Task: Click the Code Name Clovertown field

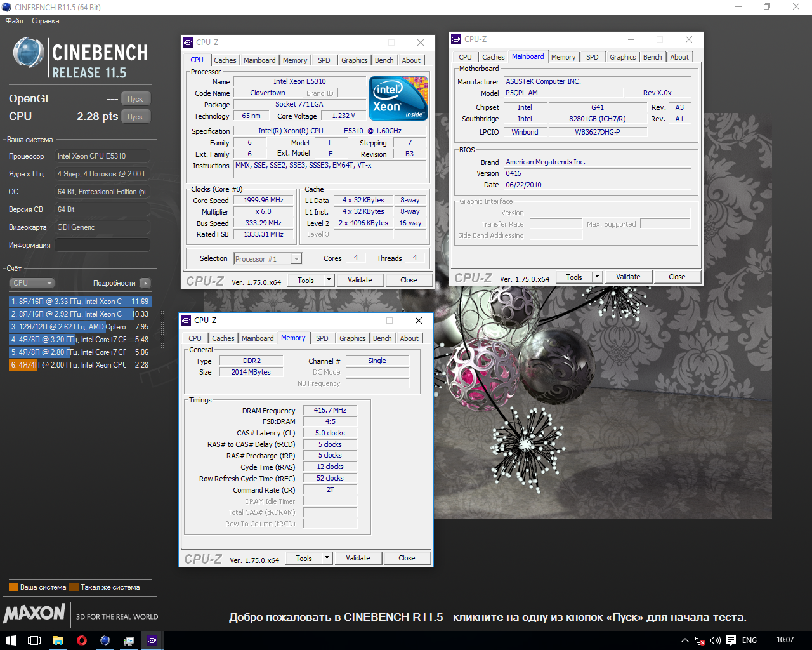Action: click(x=267, y=93)
